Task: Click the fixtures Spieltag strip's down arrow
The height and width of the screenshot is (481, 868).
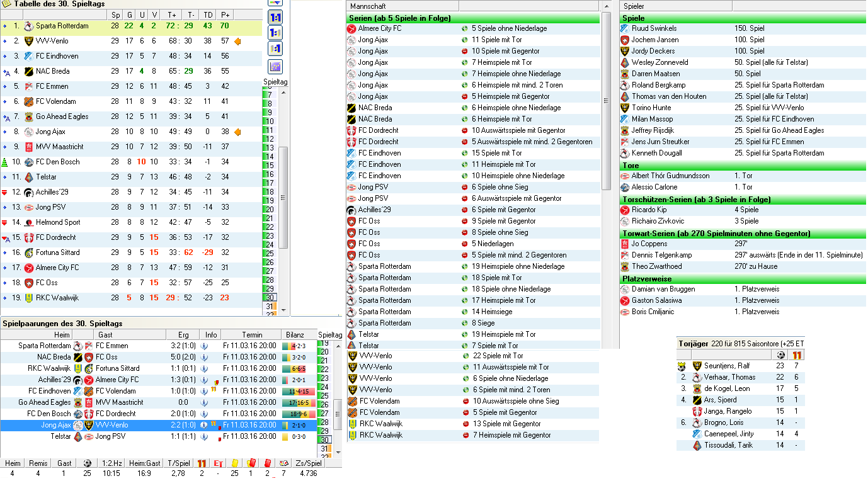Action: pos(337,453)
